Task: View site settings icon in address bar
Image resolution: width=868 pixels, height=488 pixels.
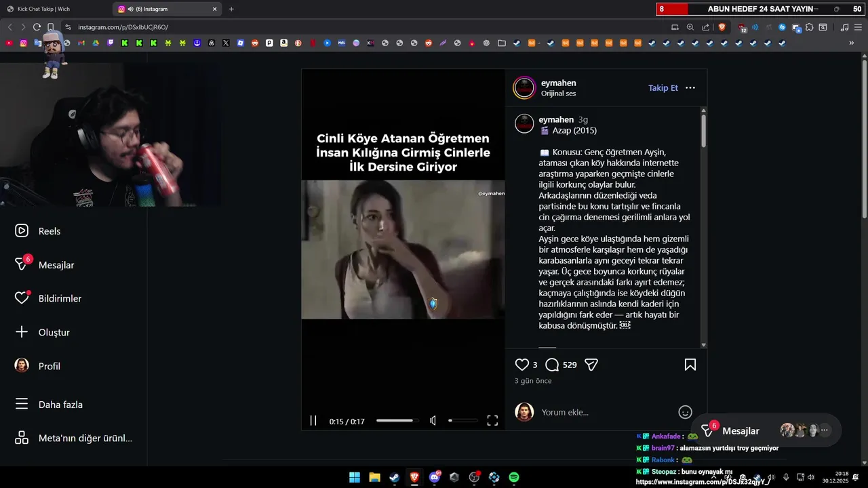Action: pos(68,27)
